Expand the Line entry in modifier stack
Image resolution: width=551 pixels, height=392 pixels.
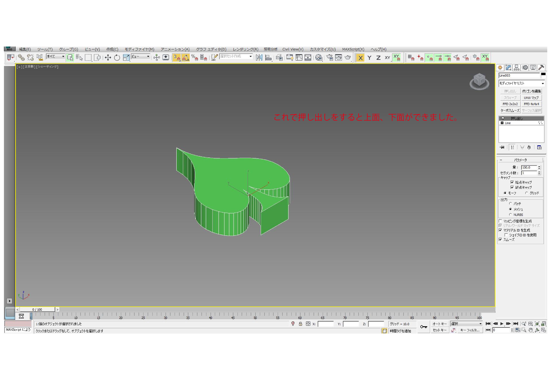(502, 123)
